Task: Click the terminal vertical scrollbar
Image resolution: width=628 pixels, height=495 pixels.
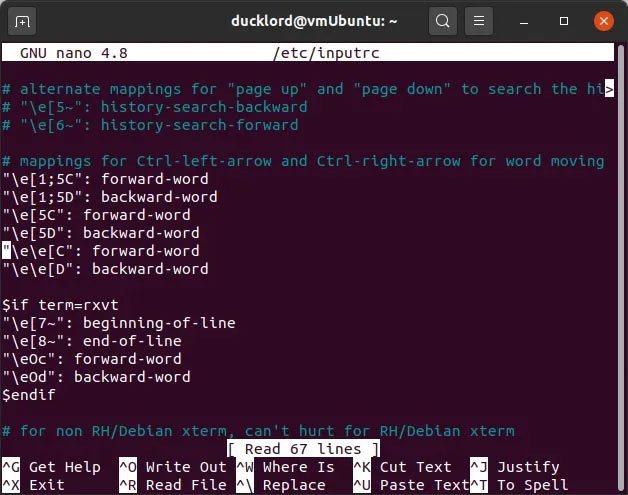Action: (x=621, y=268)
